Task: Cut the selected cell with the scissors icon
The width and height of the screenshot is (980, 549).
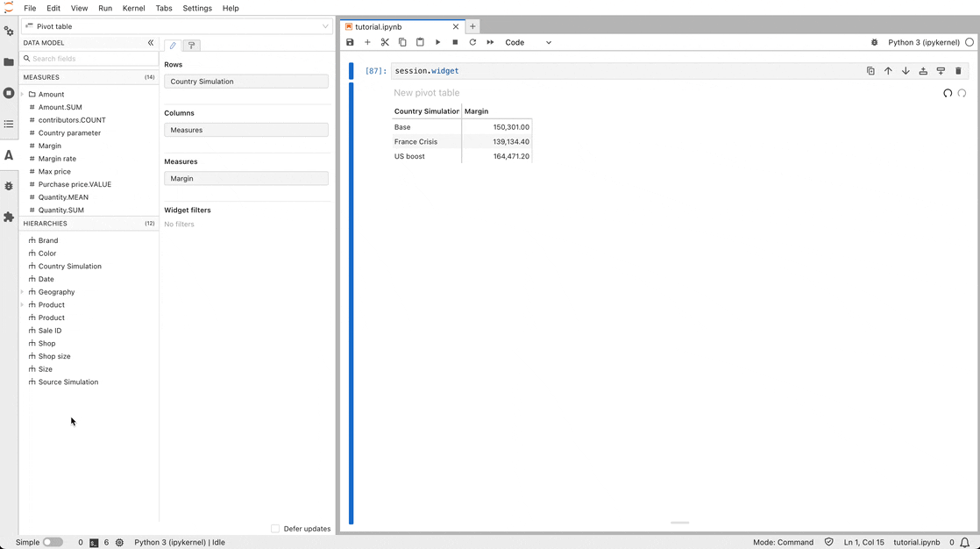Action: coord(385,42)
